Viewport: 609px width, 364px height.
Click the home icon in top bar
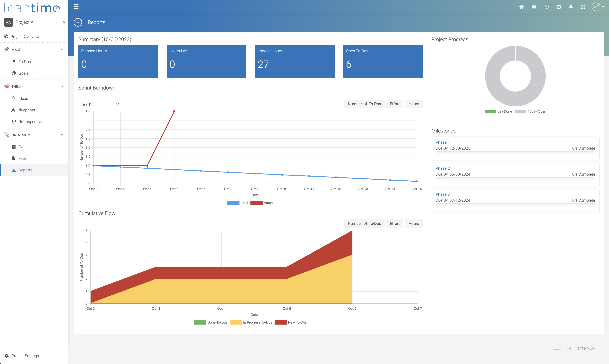[x=521, y=7]
